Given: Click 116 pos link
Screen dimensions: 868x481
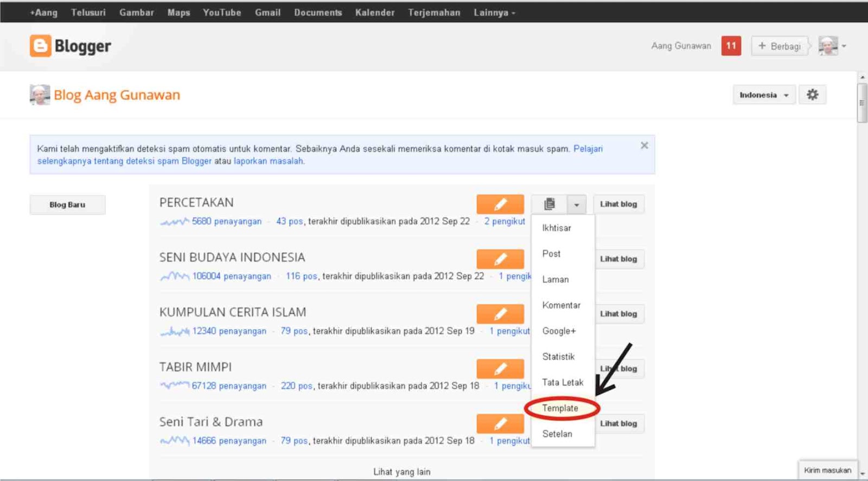Looking at the screenshot, I should click(x=302, y=276).
